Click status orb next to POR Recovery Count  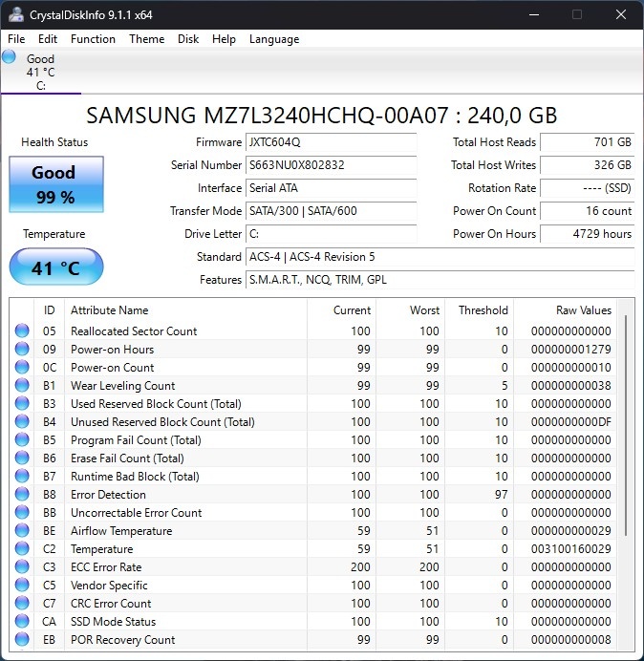pyautogui.click(x=22, y=640)
